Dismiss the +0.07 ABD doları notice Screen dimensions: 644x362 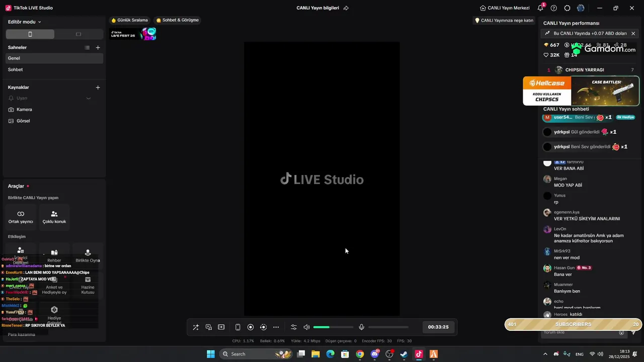(x=633, y=33)
